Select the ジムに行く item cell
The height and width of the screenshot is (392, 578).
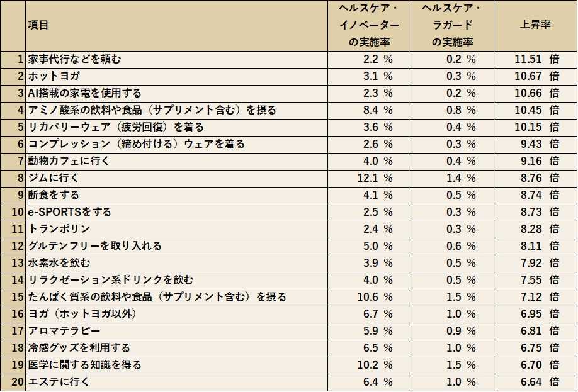[176, 178]
